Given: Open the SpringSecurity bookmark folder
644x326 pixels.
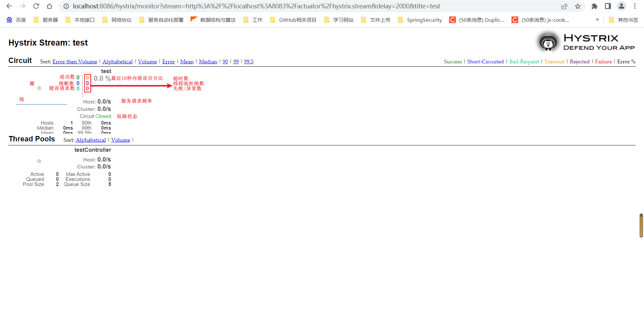Looking at the screenshot, I should point(420,20).
